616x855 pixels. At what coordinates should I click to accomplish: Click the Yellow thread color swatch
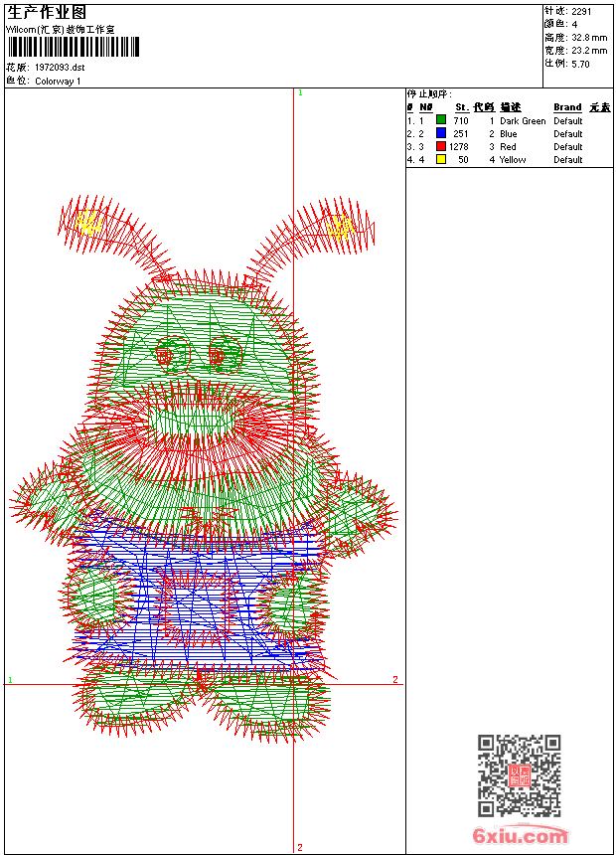pos(441,159)
